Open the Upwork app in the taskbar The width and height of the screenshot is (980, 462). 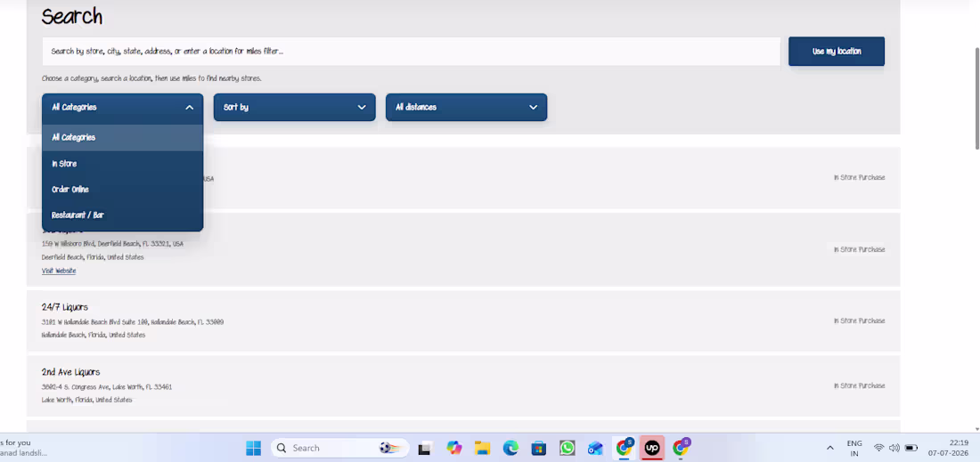pos(652,448)
